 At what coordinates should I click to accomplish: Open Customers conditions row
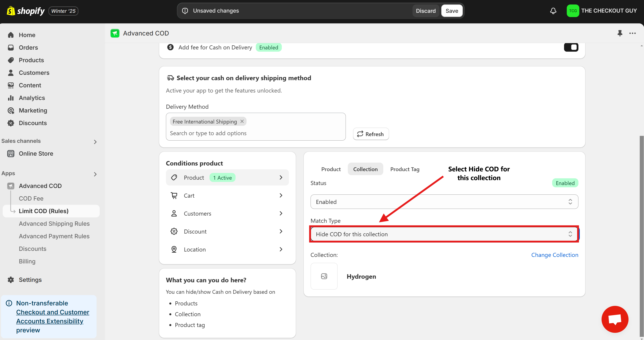coord(227,213)
